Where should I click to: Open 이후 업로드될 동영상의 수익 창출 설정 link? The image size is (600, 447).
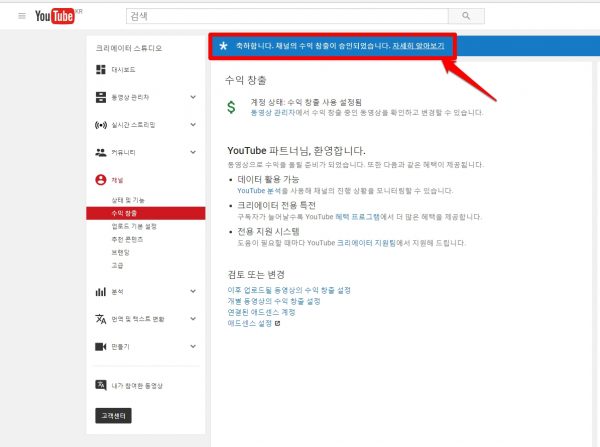289,290
